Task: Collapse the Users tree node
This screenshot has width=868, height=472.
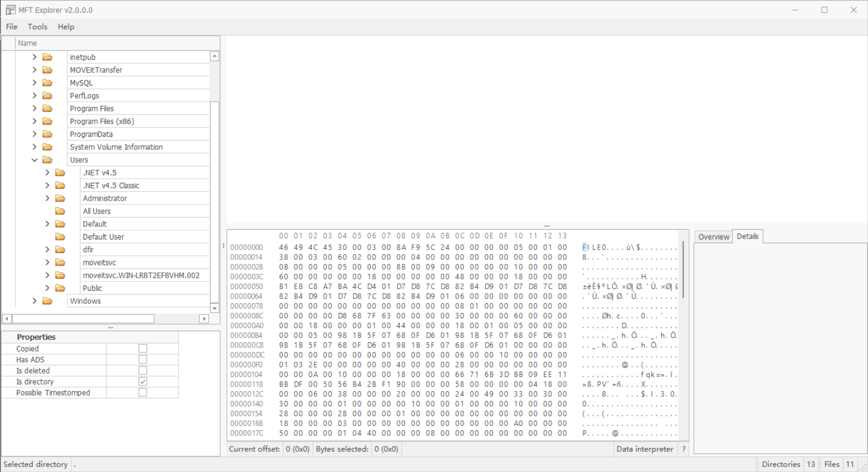Action: [35, 160]
